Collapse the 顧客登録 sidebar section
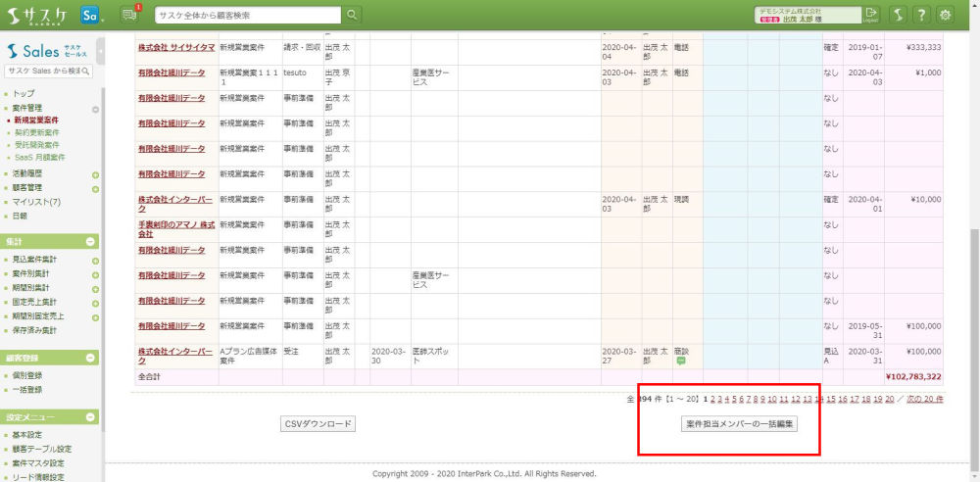 pyautogui.click(x=90, y=358)
